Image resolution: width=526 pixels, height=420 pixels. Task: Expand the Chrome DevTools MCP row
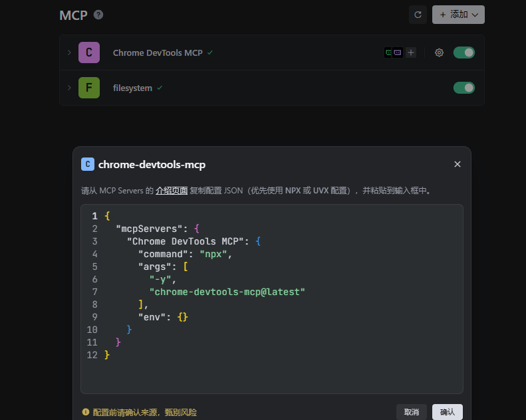pyautogui.click(x=69, y=52)
